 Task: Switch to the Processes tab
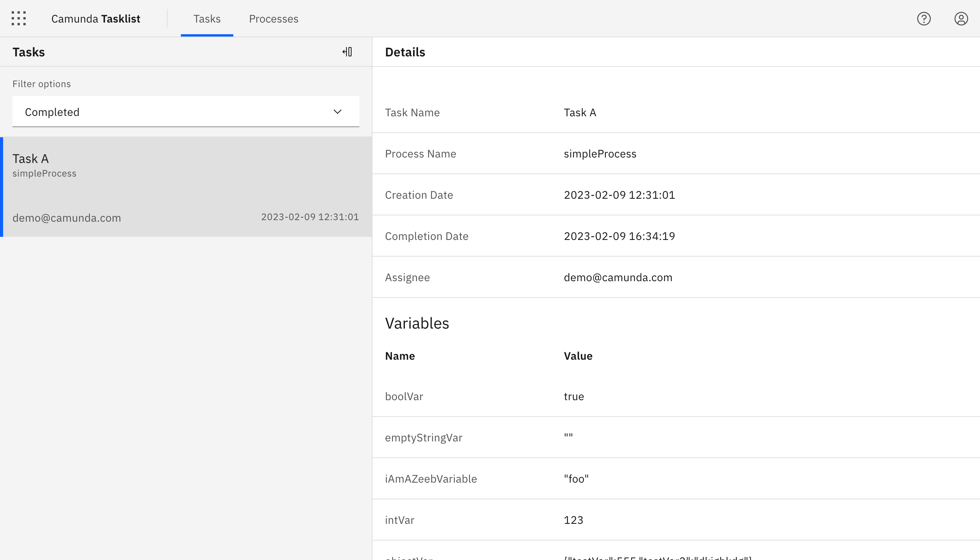tap(273, 19)
